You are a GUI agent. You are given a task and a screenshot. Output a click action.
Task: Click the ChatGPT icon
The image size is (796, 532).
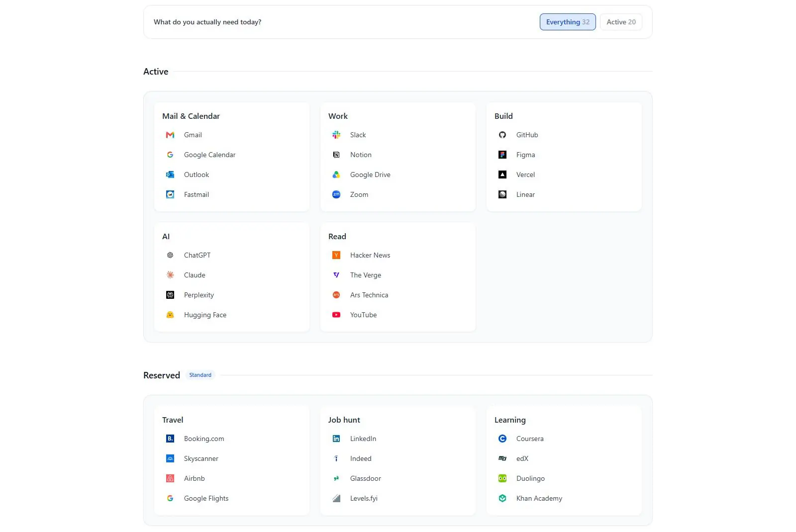click(170, 255)
